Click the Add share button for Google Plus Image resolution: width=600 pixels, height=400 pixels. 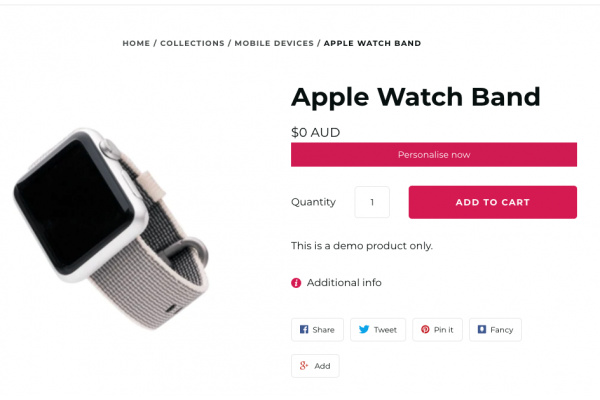click(x=315, y=366)
